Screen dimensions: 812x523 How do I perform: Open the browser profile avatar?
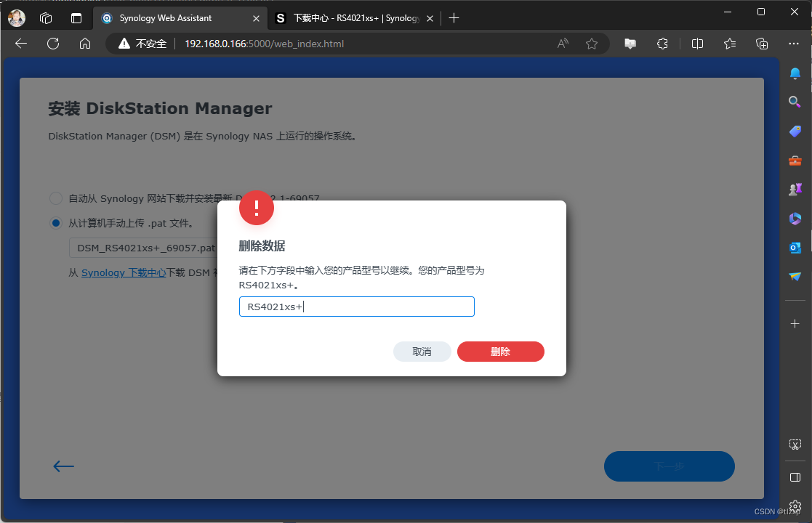[17, 18]
